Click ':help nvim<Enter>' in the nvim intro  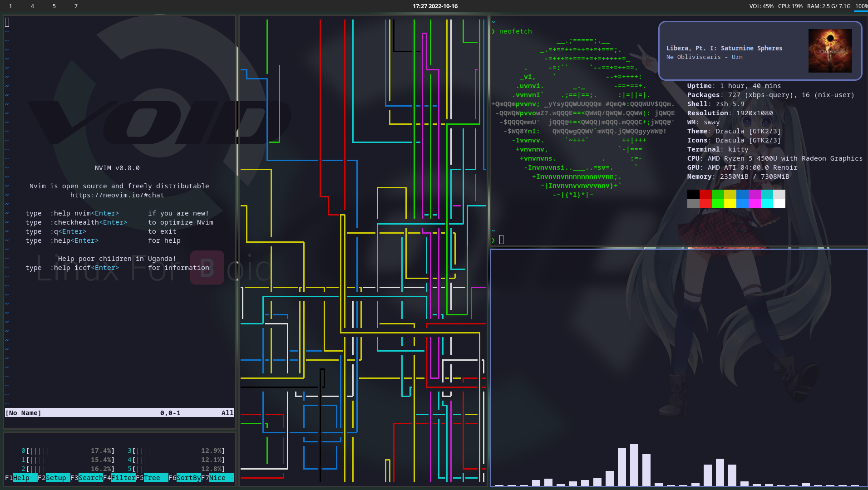(x=84, y=213)
